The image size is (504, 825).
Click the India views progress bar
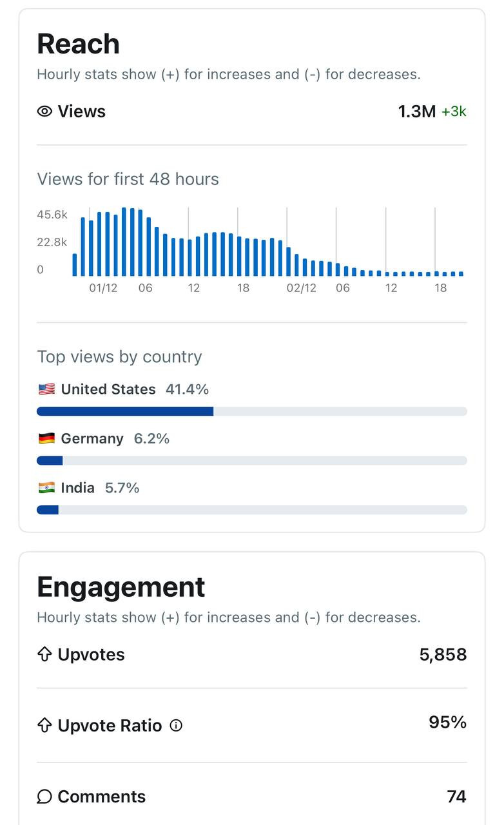click(x=251, y=510)
